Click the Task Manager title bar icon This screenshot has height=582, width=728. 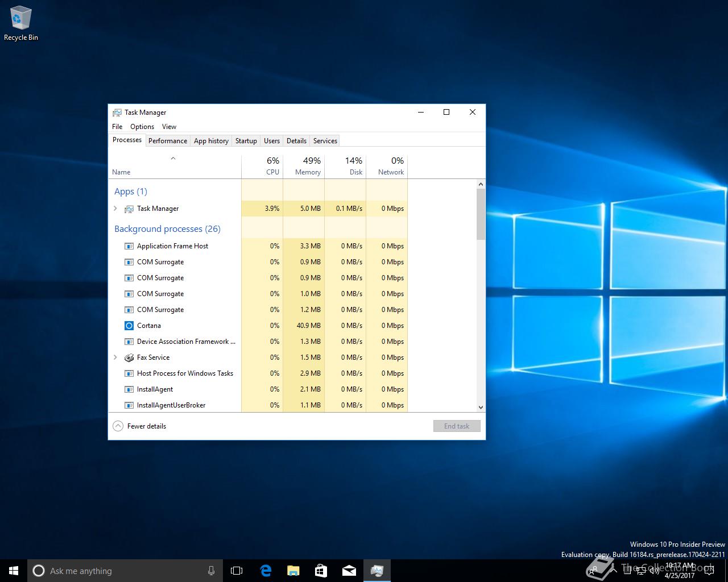117,113
